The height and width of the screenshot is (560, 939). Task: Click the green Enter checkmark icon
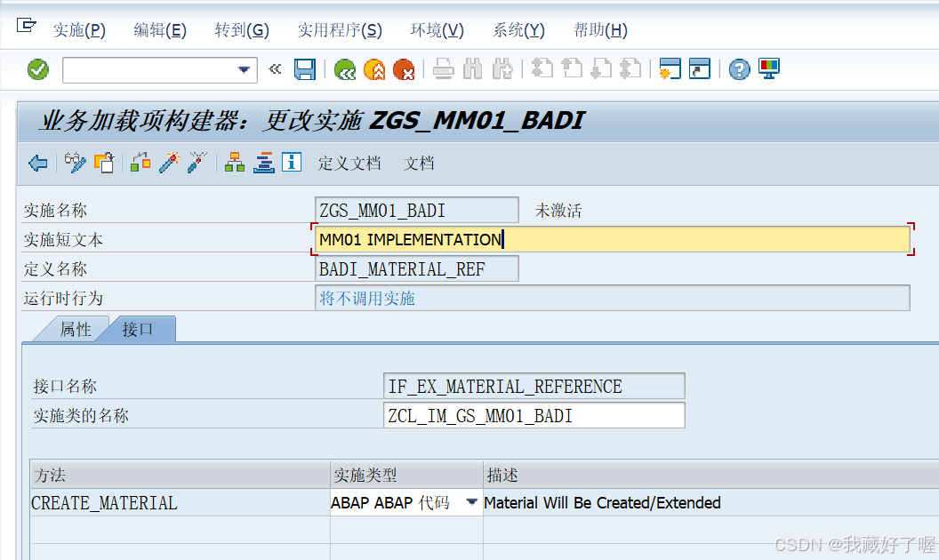(x=37, y=69)
